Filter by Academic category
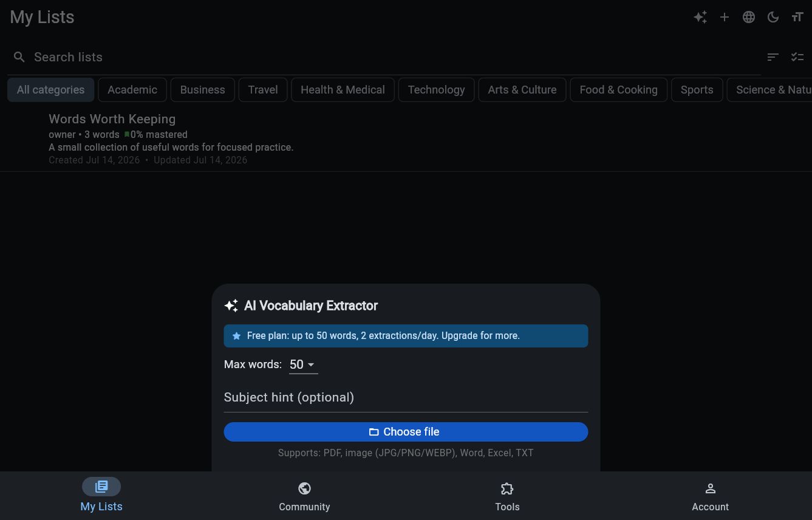 coord(132,90)
